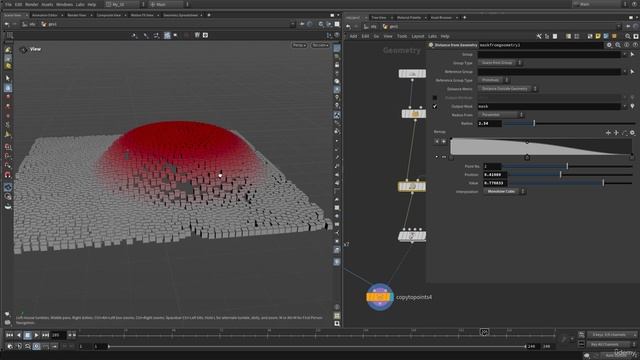The image size is (640, 360).
Task: Click the Radius value field
Action: (x=489, y=123)
